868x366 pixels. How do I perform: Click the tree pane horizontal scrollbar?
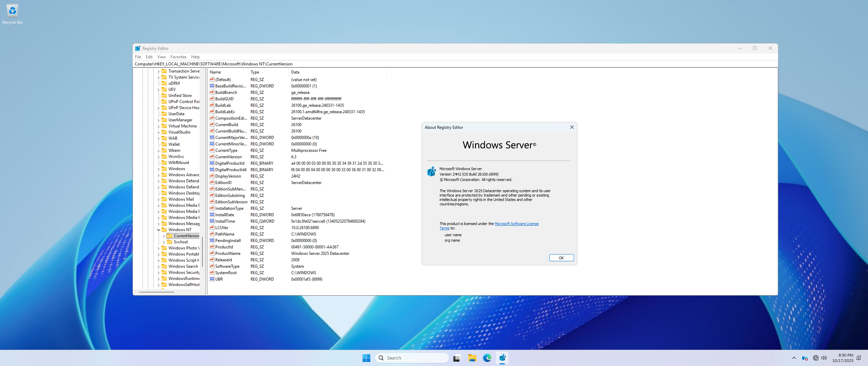click(156, 291)
